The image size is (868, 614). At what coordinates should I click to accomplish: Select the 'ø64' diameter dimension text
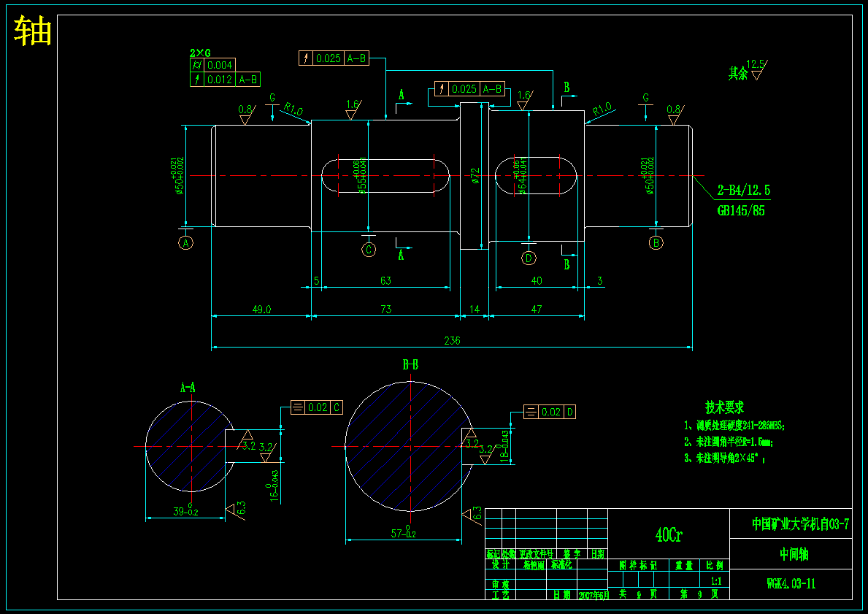521,176
